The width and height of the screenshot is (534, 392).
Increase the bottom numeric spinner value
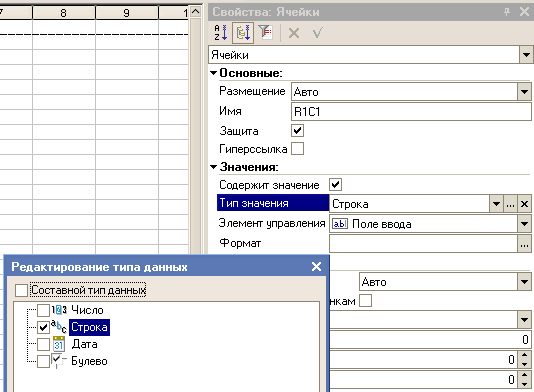click(524, 375)
